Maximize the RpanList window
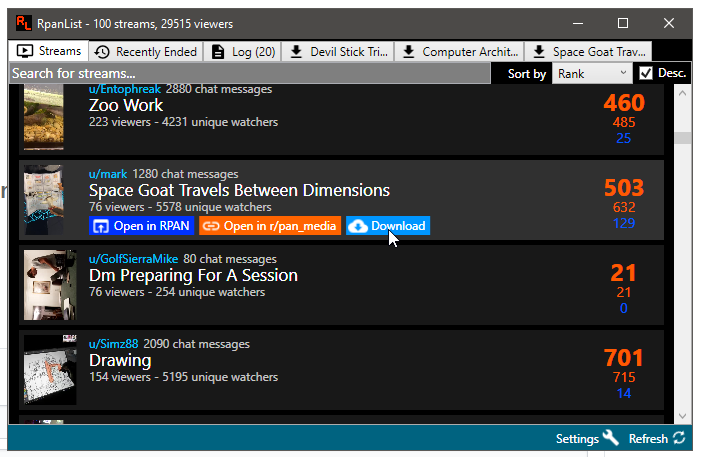701x457 pixels. click(x=623, y=23)
